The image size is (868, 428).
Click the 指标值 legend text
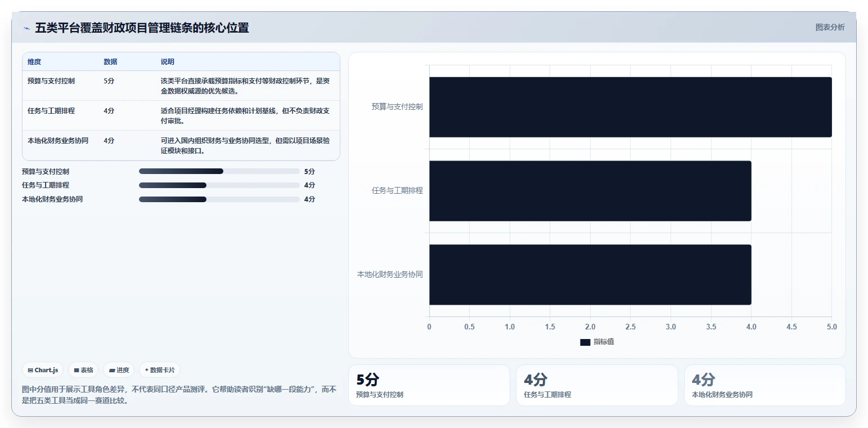click(x=604, y=342)
